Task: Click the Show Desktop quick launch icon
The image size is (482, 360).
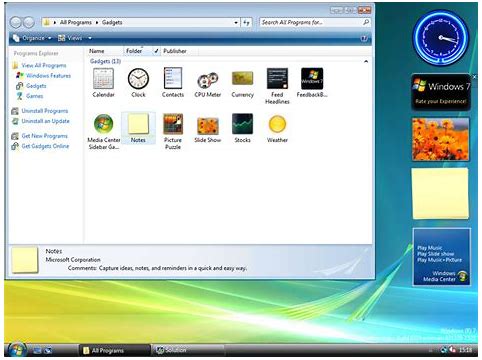Action: tap(37, 350)
